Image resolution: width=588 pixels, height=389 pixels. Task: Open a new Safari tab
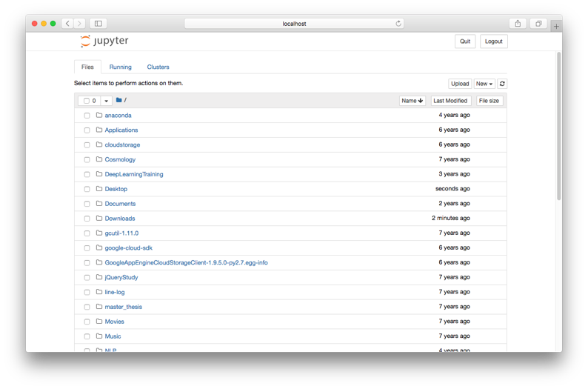coord(556,26)
